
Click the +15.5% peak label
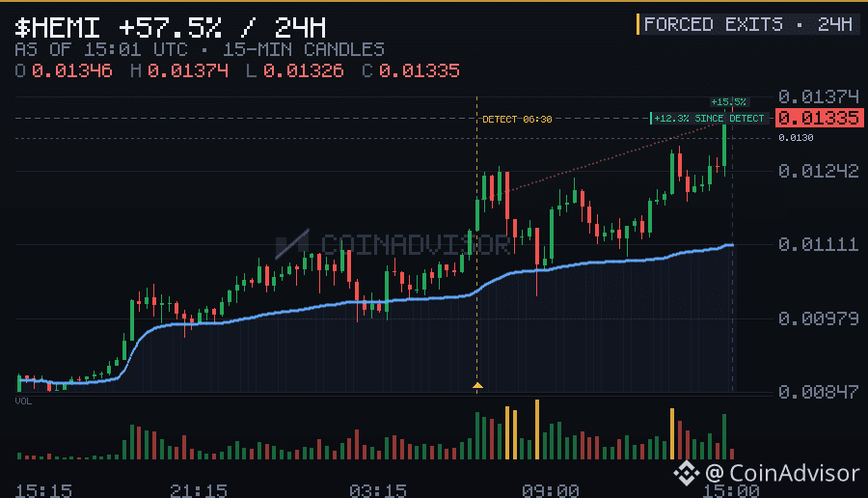click(728, 102)
